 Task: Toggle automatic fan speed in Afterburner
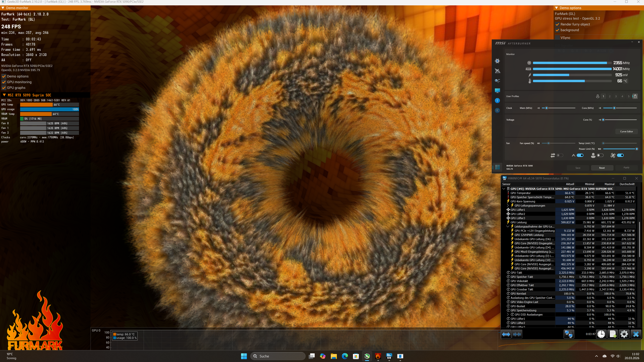click(x=621, y=155)
